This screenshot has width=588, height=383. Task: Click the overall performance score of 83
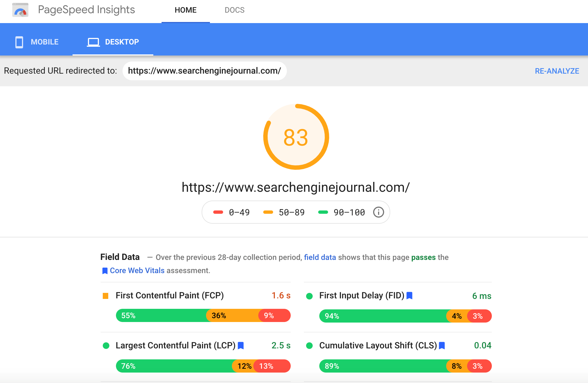pyautogui.click(x=296, y=137)
